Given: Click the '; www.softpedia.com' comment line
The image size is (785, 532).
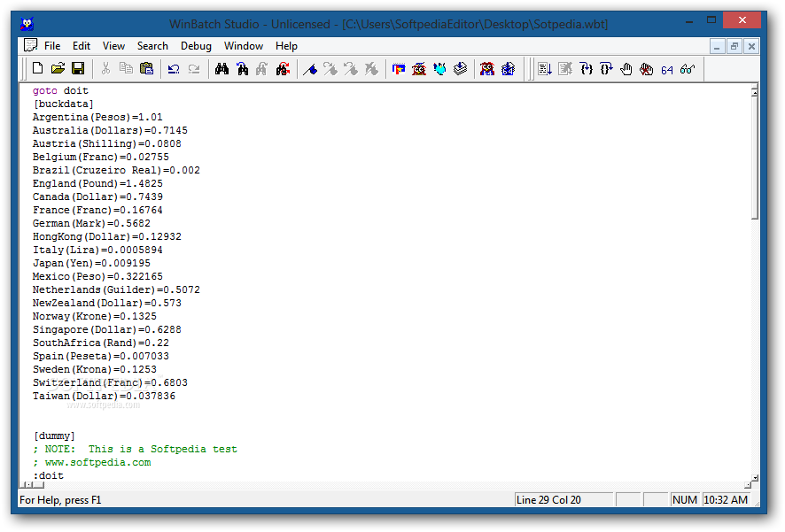Looking at the screenshot, I should pos(91,462).
